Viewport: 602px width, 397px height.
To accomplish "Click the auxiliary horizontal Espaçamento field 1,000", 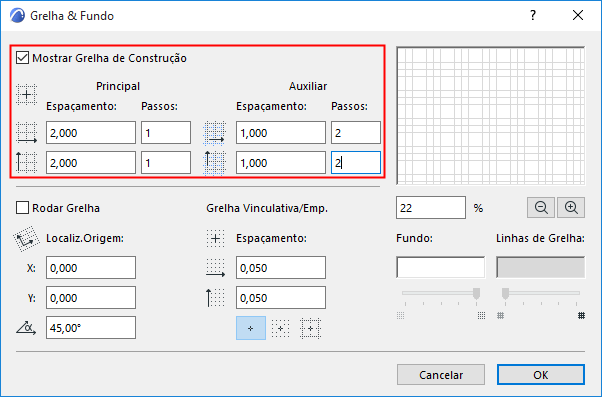I will (x=281, y=133).
